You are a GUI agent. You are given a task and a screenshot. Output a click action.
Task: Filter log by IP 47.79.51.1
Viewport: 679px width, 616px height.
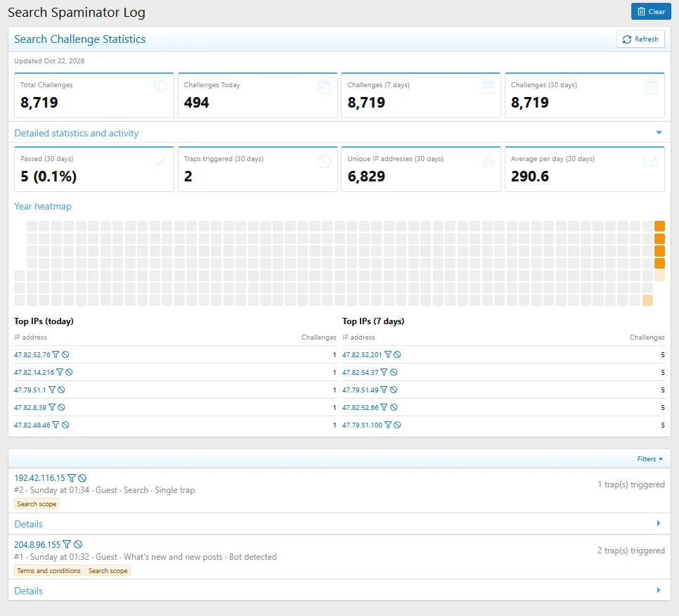[x=52, y=390]
